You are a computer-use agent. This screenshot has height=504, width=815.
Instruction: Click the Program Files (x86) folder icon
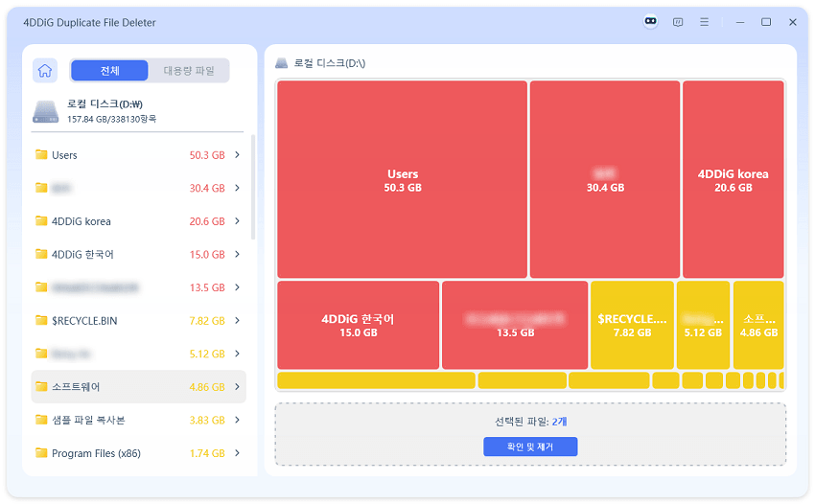tap(41, 453)
